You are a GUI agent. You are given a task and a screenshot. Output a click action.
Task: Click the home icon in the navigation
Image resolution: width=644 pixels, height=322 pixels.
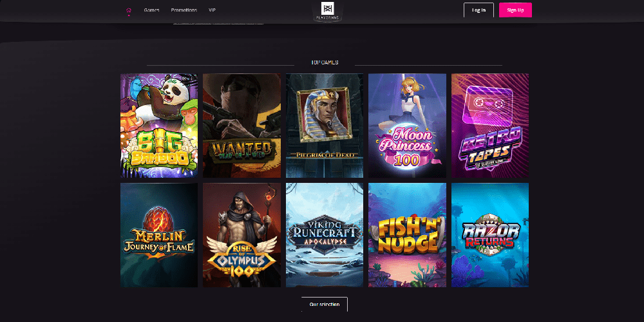coord(129,10)
